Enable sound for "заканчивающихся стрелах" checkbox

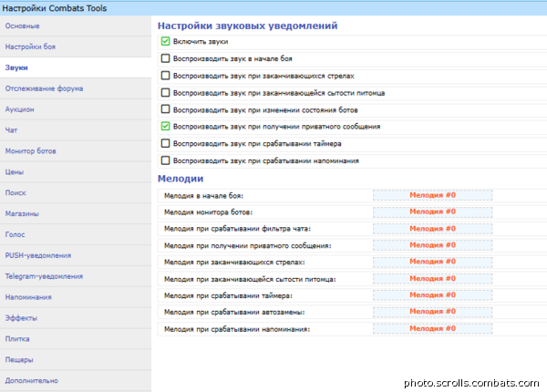(165, 76)
